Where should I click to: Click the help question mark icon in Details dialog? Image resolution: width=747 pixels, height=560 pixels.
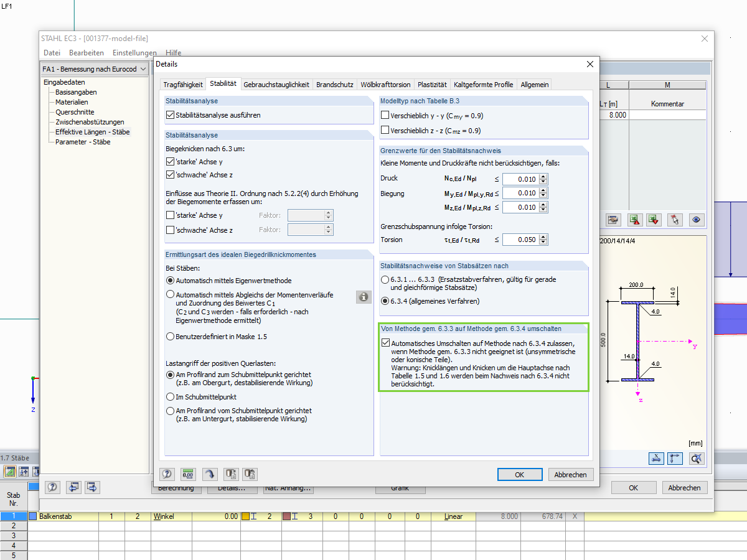[166, 474]
